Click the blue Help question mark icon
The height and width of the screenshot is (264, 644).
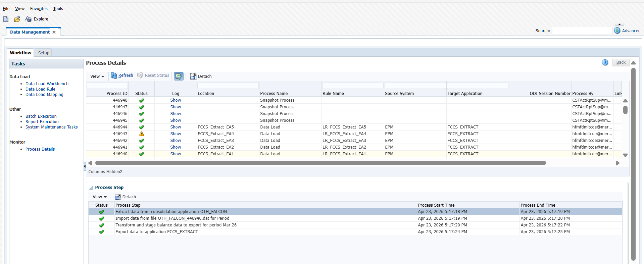(605, 63)
